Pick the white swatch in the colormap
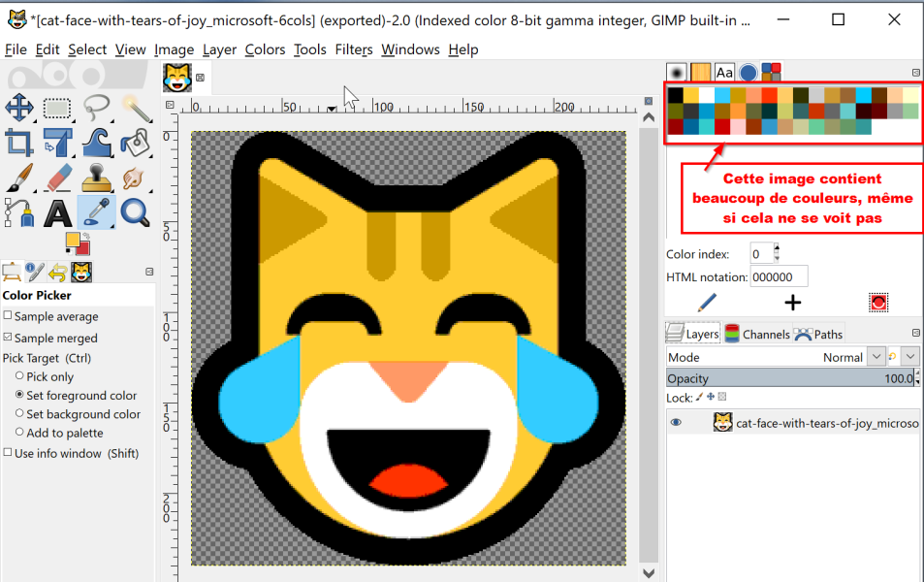Image resolution: width=924 pixels, height=582 pixels. click(707, 95)
